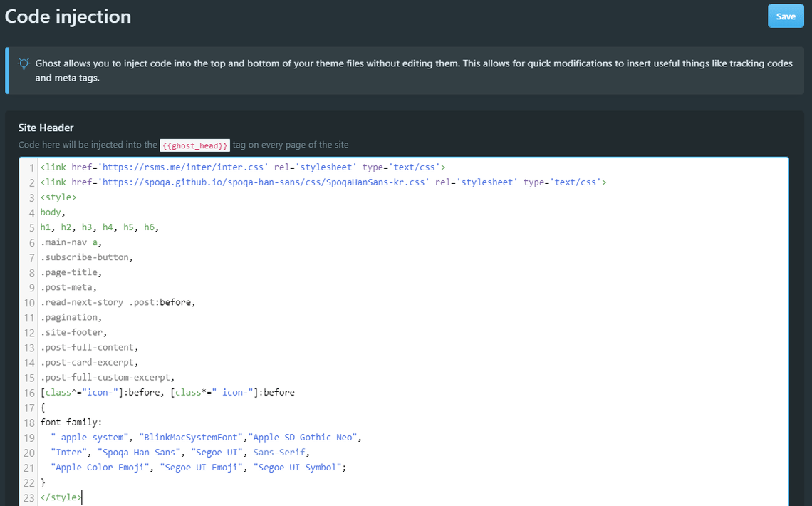The image size is (812, 506).
Task: Click the SpoqaHanSans-kr.css URL in the editor
Action: tap(264, 182)
